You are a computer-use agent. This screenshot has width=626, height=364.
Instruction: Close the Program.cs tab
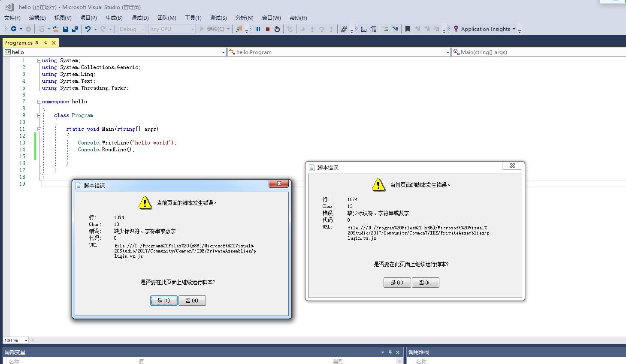pos(54,43)
